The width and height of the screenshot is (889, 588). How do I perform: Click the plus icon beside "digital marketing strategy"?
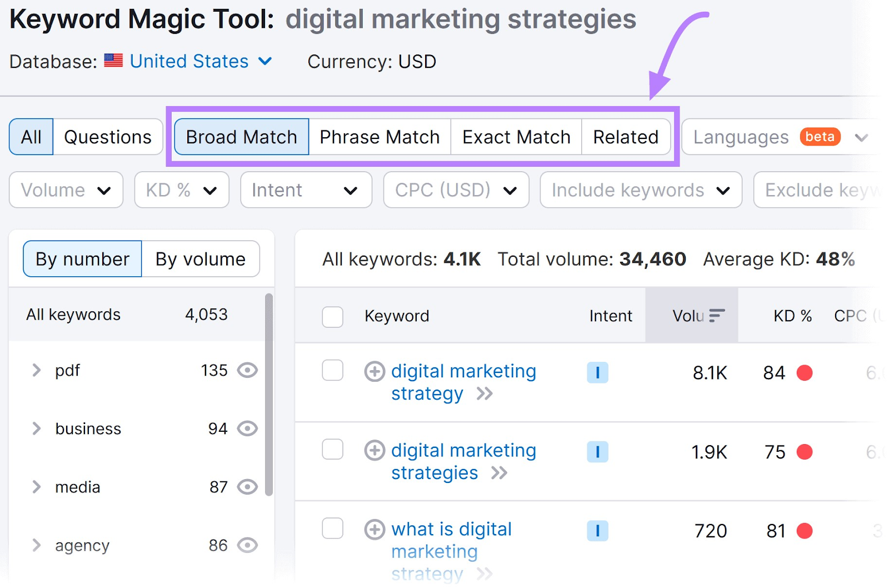click(375, 371)
